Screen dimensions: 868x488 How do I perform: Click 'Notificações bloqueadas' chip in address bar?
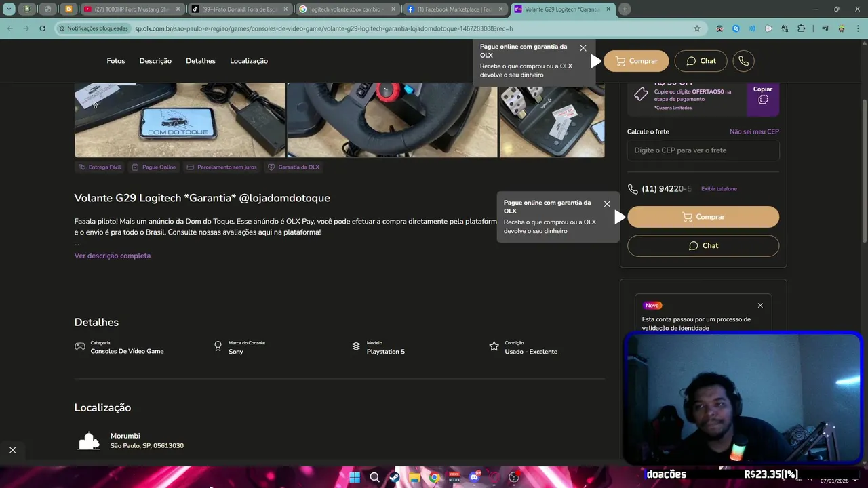(x=93, y=28)
